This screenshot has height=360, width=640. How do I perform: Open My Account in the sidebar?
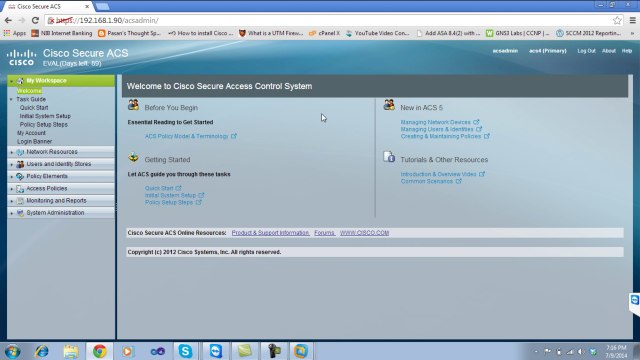tap(31, 133)
